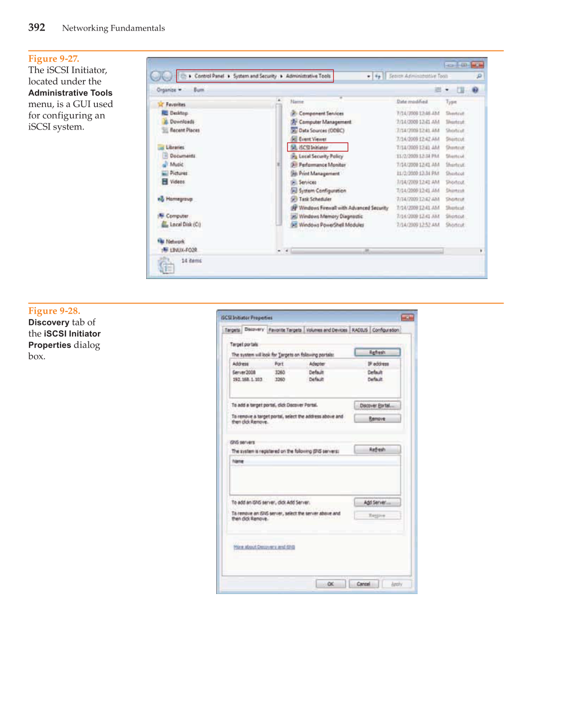This screenshot has height=728, width=566.
Task: Open the Organize dropdown menu
Action: point(169,90)
